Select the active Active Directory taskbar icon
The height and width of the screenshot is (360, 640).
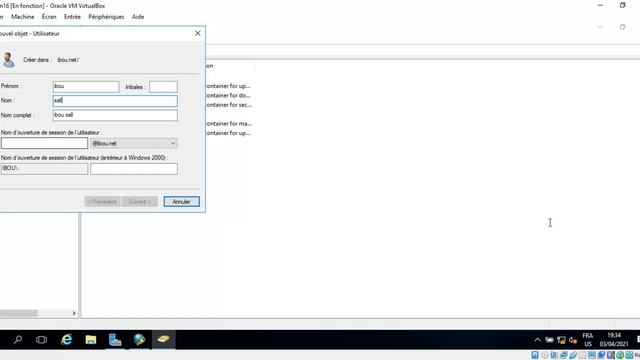coord(163,340)
